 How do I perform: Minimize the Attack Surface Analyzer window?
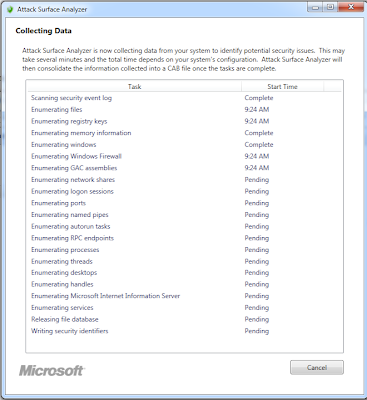pyautogui.click(x=315, y=7)
